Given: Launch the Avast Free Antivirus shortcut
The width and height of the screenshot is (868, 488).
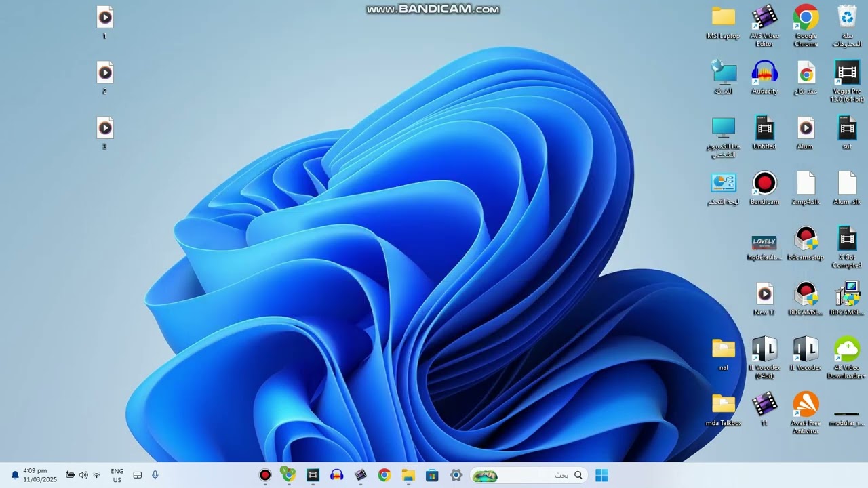Looking at the screenshot, I should tap(806, 413).
